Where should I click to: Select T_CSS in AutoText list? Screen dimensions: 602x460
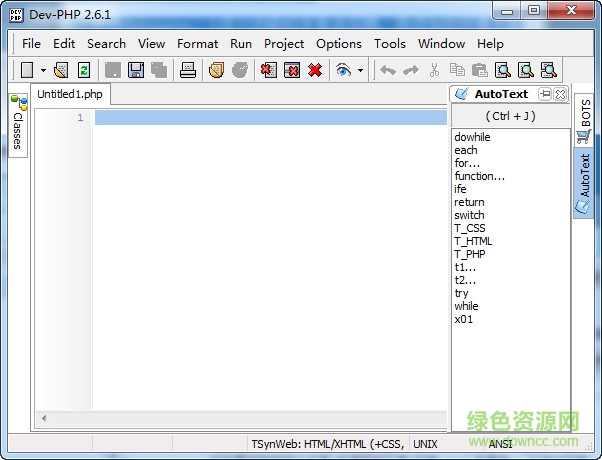470,228
